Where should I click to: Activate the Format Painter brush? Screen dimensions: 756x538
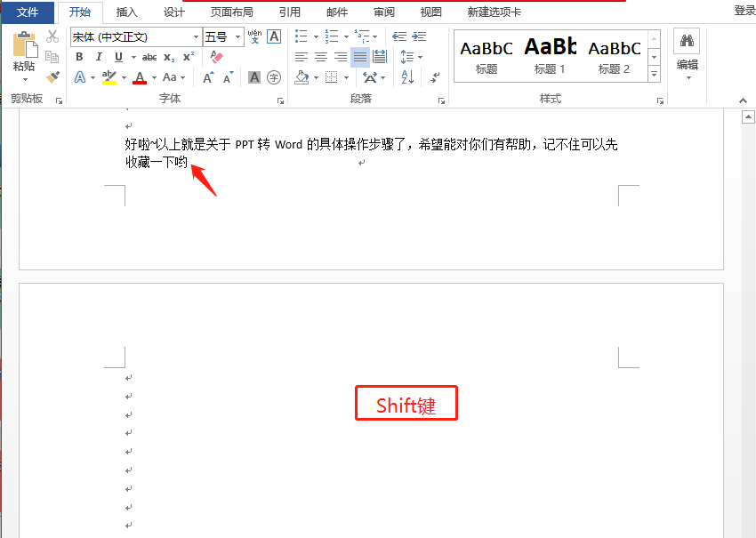[52, 76]
